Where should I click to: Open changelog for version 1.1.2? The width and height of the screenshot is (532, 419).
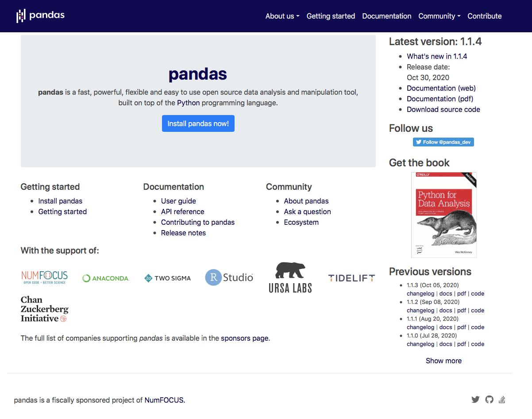click(x=420, y=310)
